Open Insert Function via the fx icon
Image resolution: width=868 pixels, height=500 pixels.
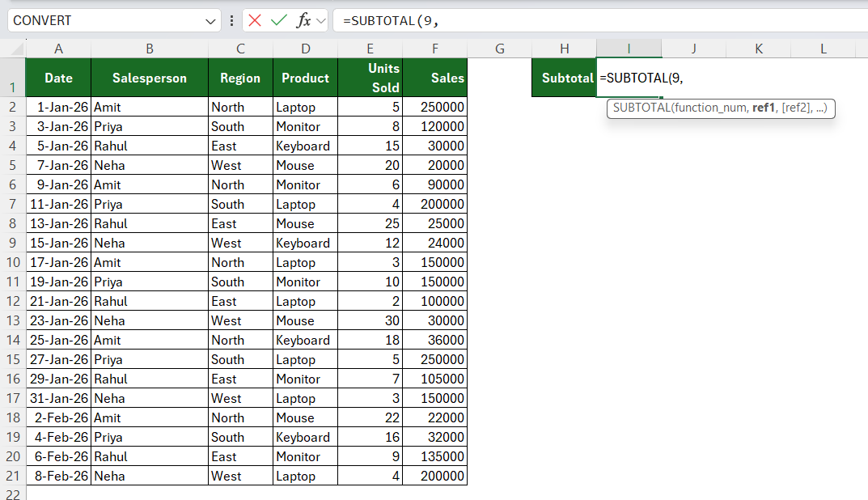click(x=303, y=20)
